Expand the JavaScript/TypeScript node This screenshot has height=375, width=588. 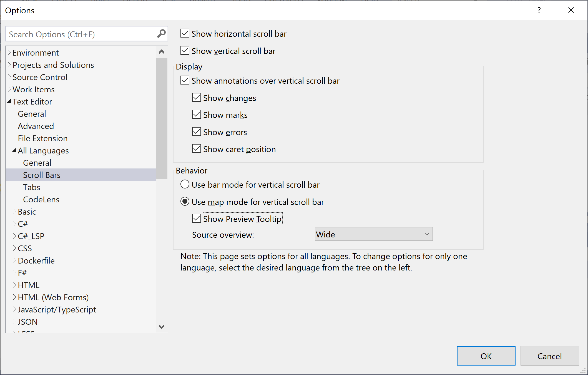point(14,309)
